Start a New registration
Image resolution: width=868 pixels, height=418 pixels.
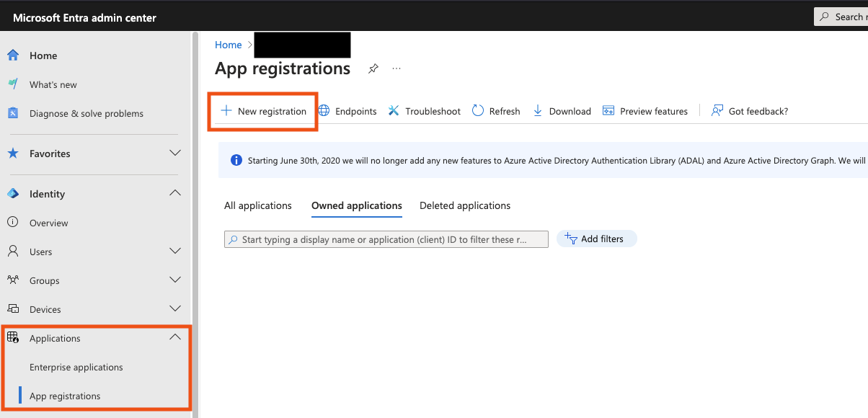[262, 110]
